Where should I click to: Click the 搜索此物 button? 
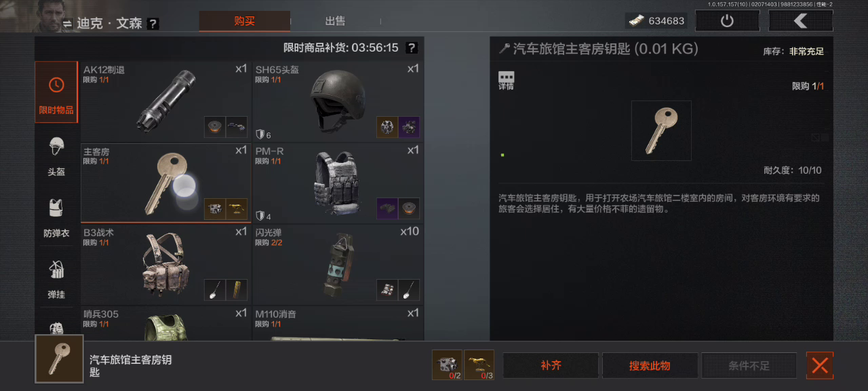coord(650,365)
